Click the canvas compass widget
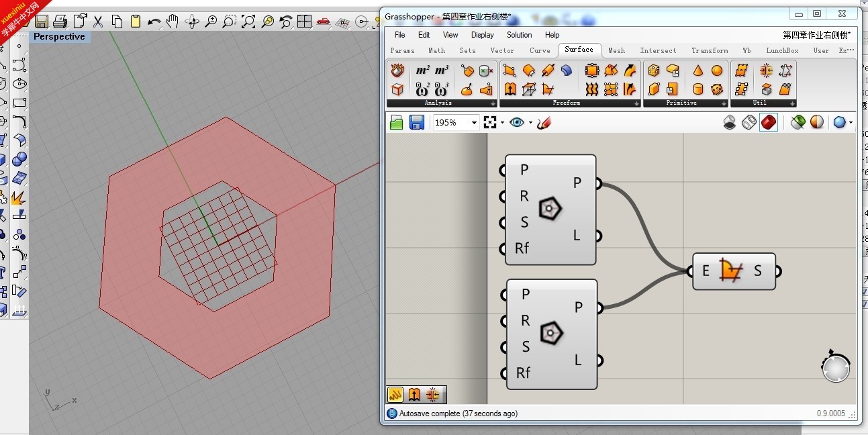 pos(836,367)
